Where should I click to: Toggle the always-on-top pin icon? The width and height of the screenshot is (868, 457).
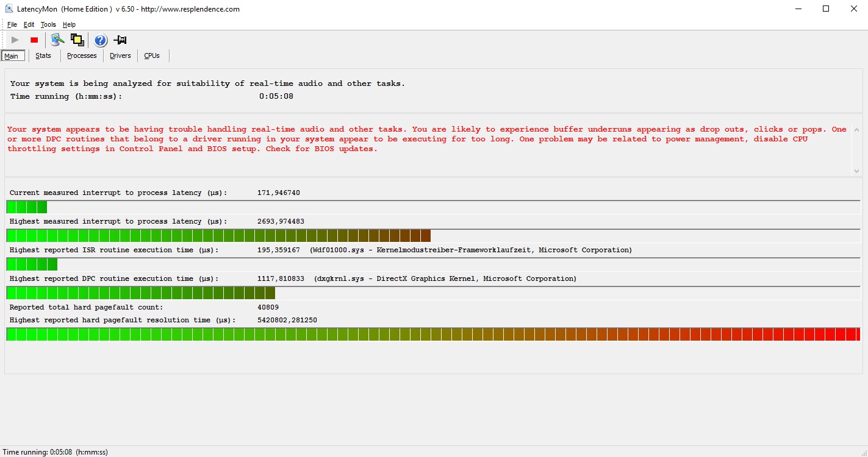(120, 40)
